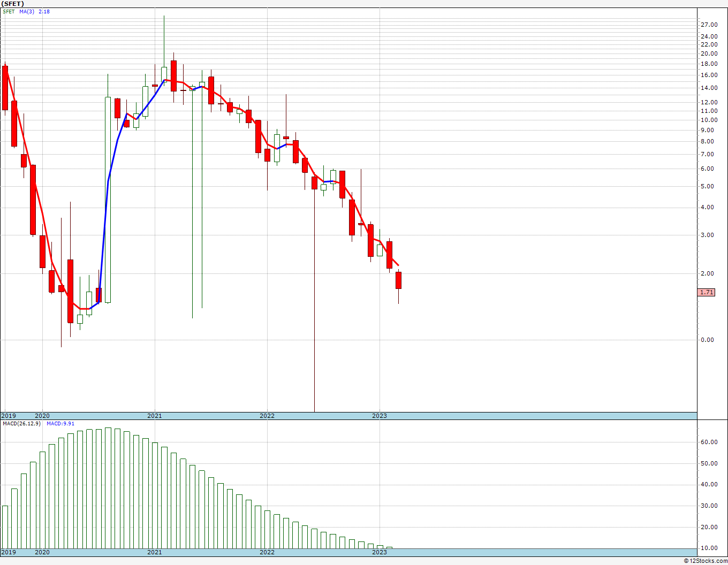728x565 pixels.
Task: Select the 50.00 MACD axis label
Action: 709,463
